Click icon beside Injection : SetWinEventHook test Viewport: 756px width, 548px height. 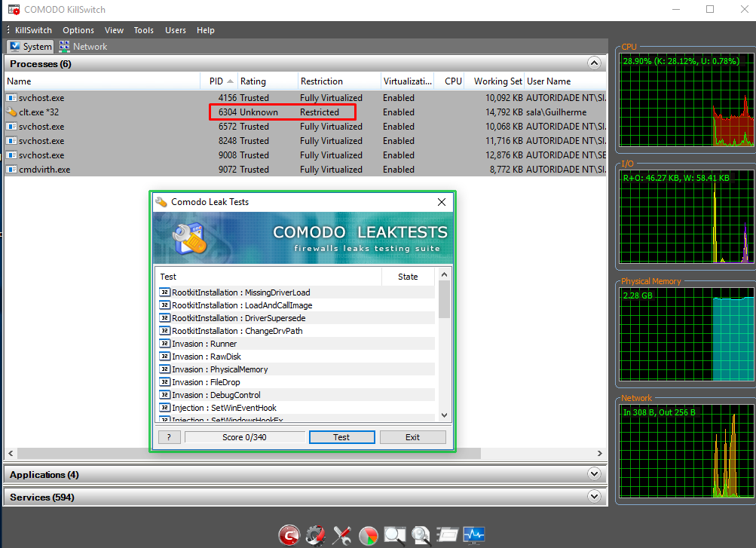coord(165,408)
